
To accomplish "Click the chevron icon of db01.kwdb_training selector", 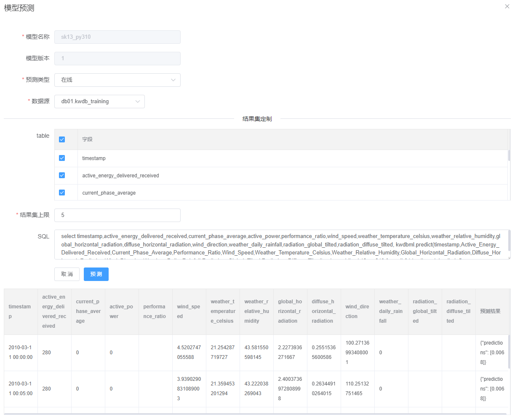I will pos(137,102).
